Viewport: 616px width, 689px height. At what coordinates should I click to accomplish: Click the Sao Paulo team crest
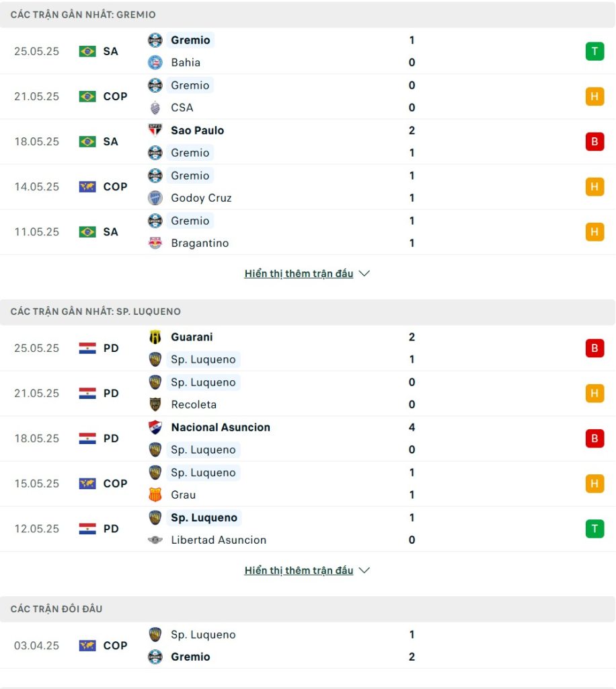[x=155, y=131]
